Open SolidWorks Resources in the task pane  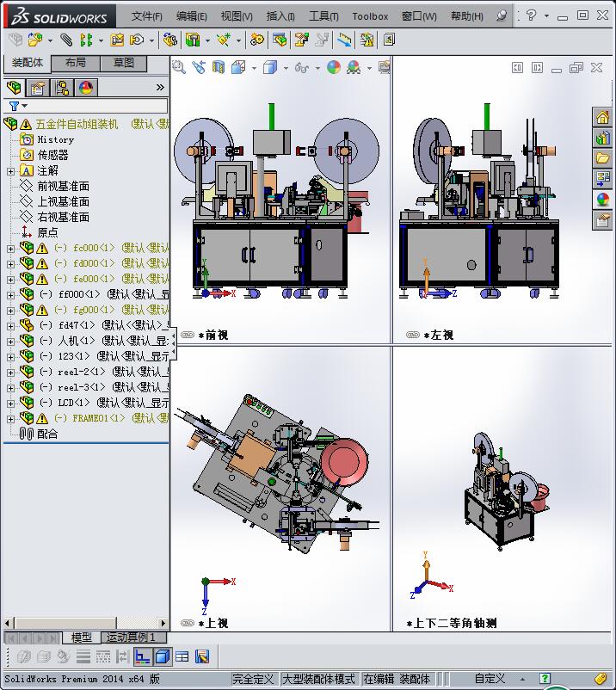(x=602, y=118)
